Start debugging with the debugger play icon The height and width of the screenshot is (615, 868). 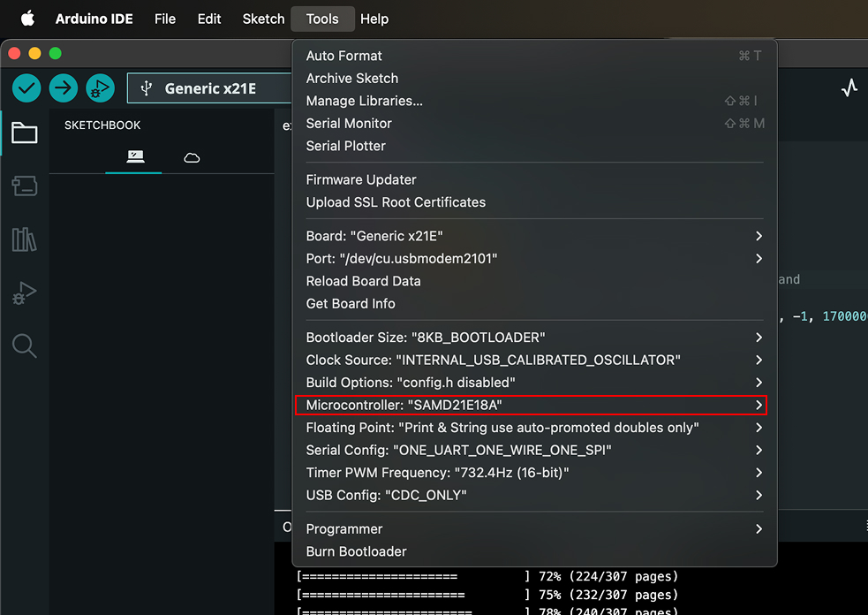[x=100, y=88]
